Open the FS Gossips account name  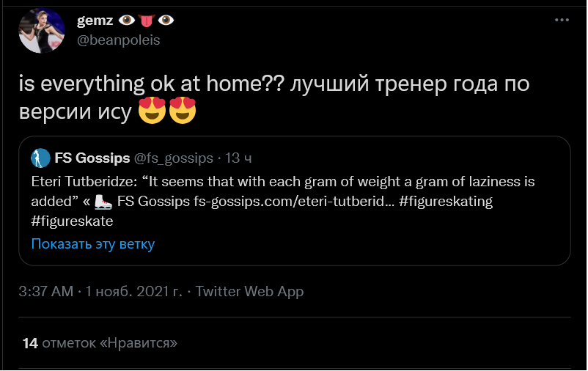click(x=92, y=158)
